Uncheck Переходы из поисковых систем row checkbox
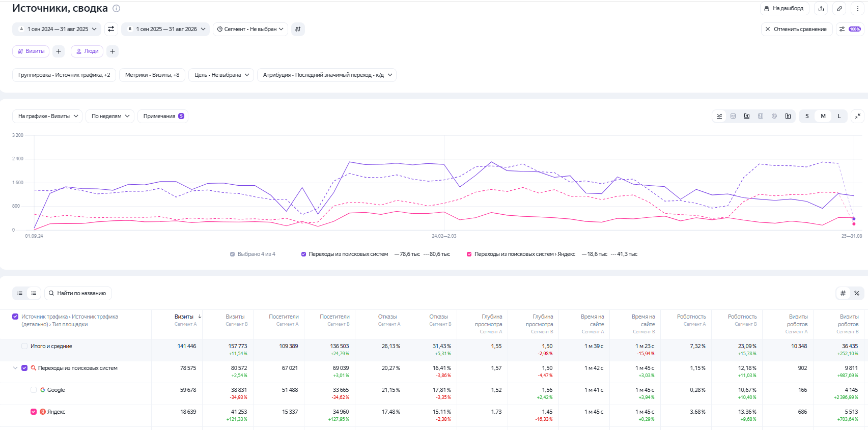Viewport: 868px width, 430px height. point(24,368)
